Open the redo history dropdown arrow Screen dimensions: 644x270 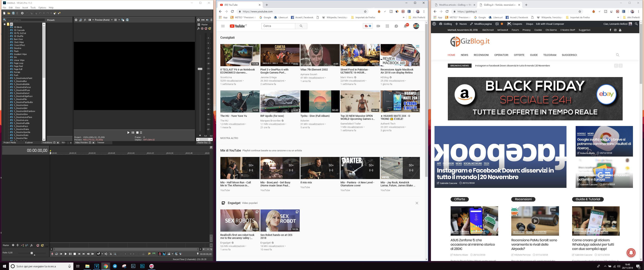[x=51, y=13]
